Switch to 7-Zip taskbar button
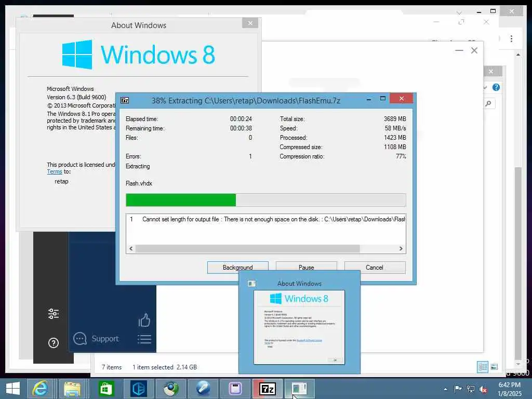The image size is (532, 399). pyautogui.click(x=268, y=389)
